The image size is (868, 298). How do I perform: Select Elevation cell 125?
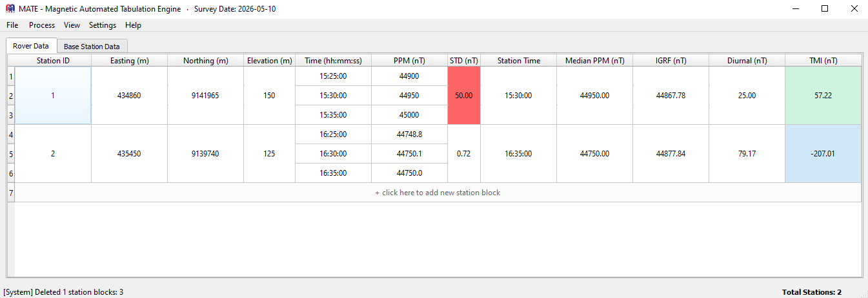269,154
